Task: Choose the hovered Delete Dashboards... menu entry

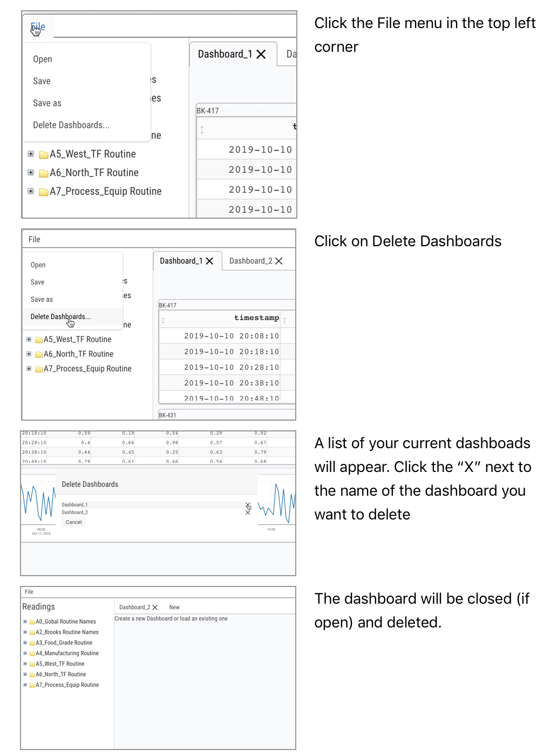Action: coord(60,317)
